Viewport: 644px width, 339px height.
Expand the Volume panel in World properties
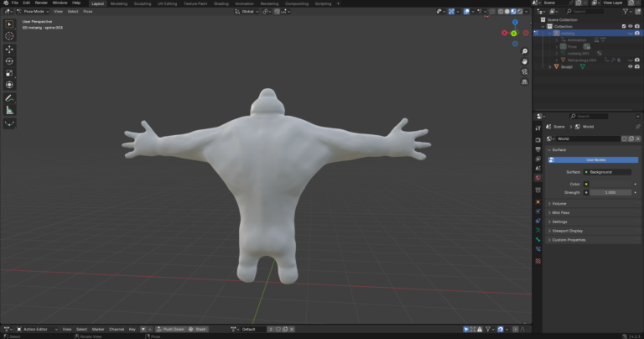pos(559,203)
